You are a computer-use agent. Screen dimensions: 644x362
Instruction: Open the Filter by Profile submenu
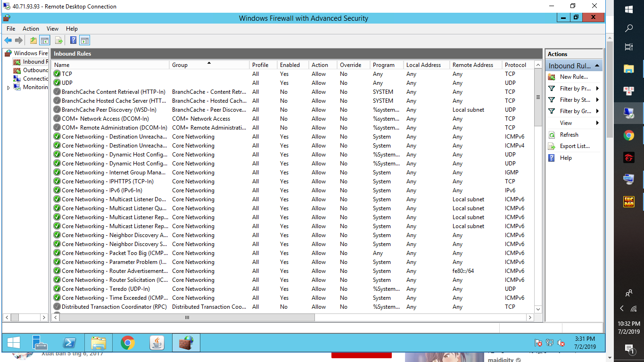click(597, 89)
